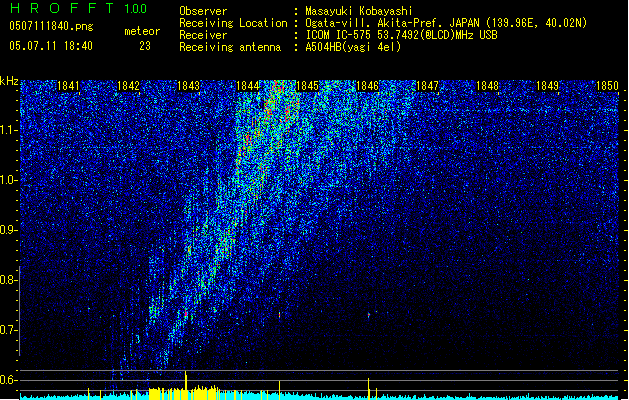Click the 1842 time marker
The image size is (629, 400).
(128, 86)
